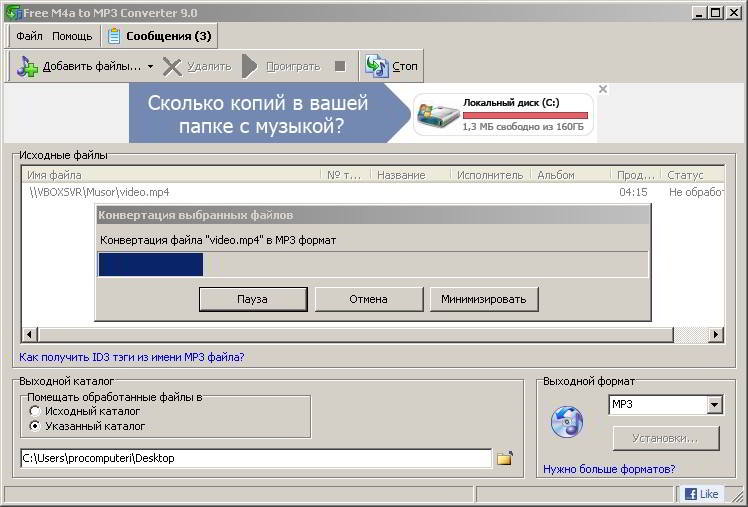Viewport: 748px width, 507px height.
Task: Click the Прод... column header
Action: click(x=636, y=175)
